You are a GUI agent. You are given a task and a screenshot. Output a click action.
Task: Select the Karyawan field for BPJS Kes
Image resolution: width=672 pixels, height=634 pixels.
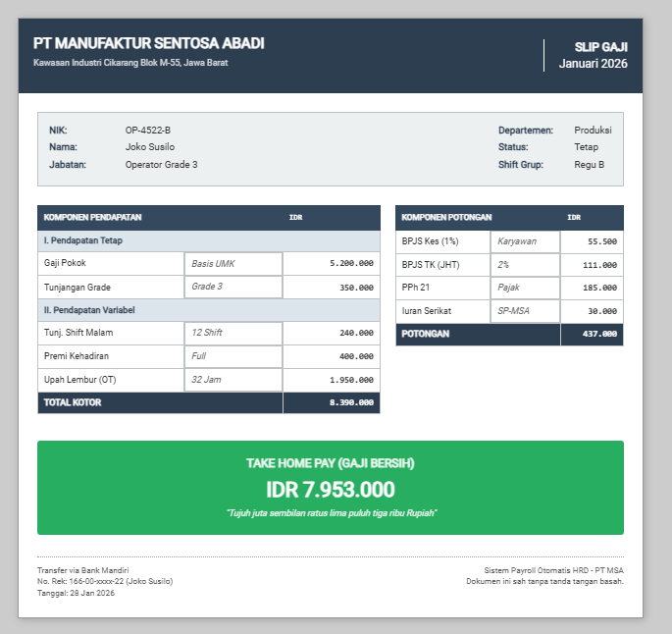525,241
